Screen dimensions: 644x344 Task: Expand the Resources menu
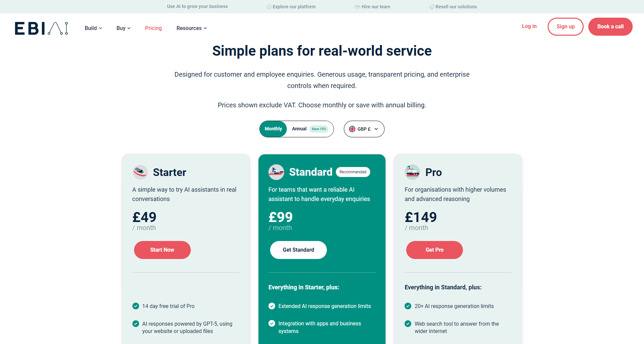[x=191, y=28]
